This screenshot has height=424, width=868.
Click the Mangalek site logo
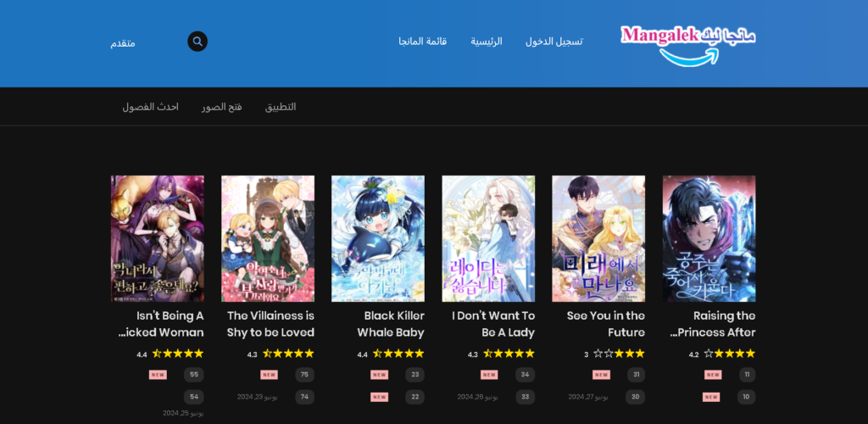click(x=688, y=45)
